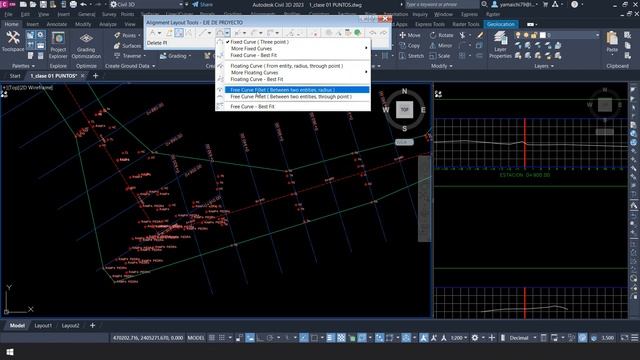Select the Rotate tool
640x360 pixels.
[x=442, y=36]
